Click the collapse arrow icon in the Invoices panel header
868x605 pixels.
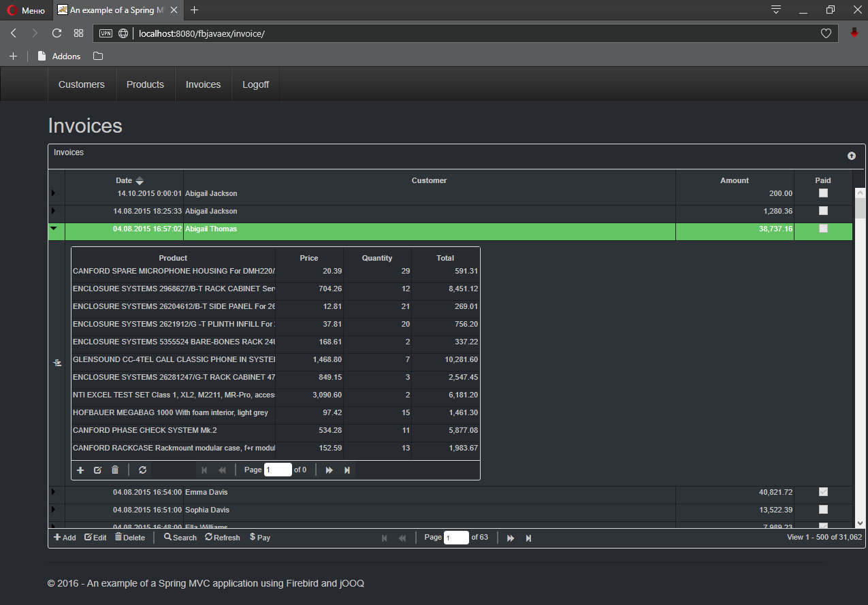[x=851, y=156]
